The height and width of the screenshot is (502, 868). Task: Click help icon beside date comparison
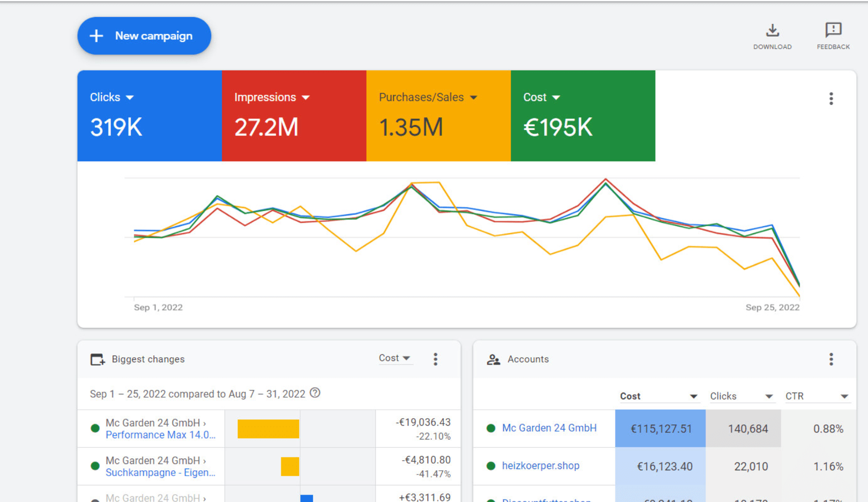coord(315,393)
